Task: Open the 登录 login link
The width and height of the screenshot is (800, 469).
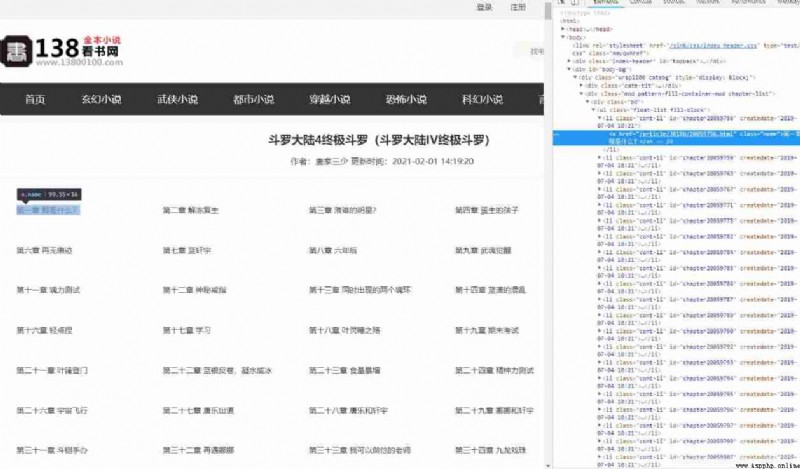Action: coord(484,7)
